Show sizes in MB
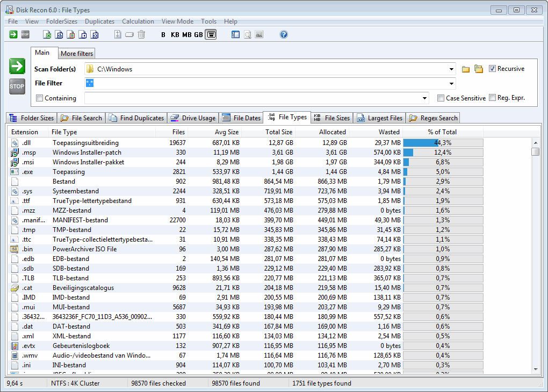Screen dimensions: 548x392 coord(187,34)
